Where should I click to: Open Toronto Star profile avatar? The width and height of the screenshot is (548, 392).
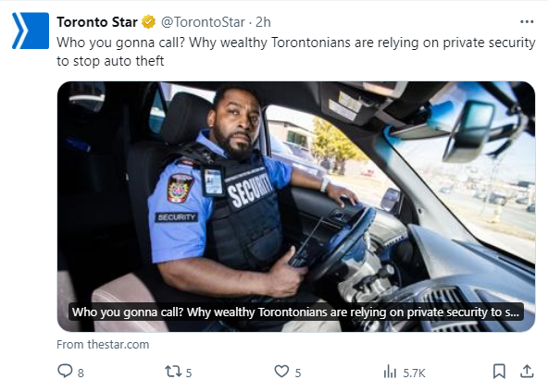point(31,31)
